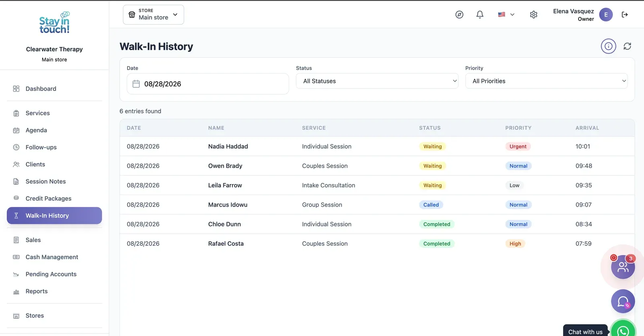Image resolution: width=644 pixels, height=336 pixels.
Task: Click Chloe Dunn's Completed status badge
Action: click(x=437, y=224)
